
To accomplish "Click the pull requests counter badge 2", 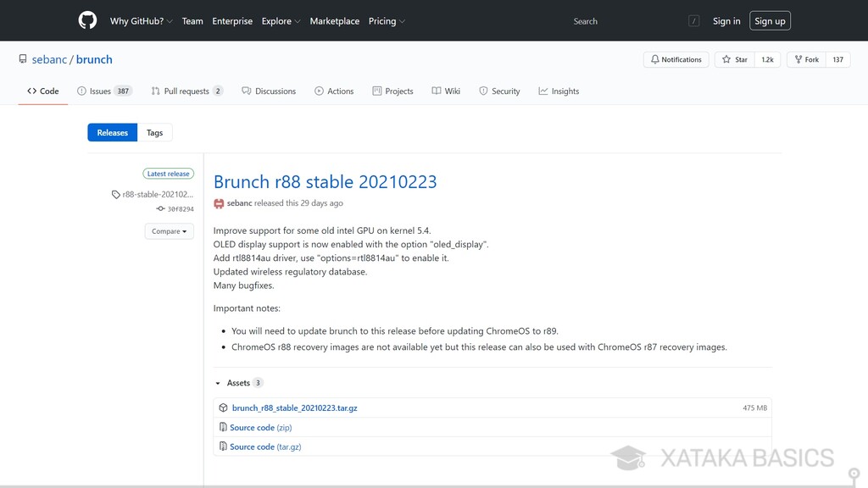I will [x=218, y=91].
